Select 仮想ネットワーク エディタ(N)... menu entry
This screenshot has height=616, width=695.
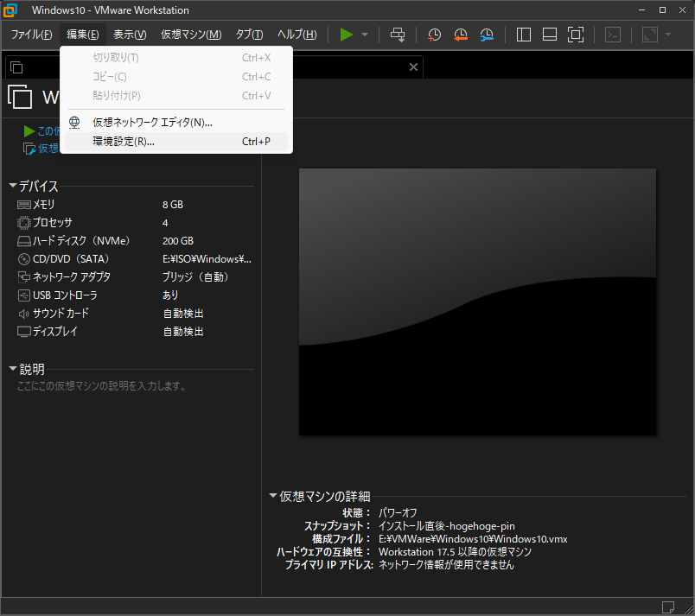(x=176, y=122)
